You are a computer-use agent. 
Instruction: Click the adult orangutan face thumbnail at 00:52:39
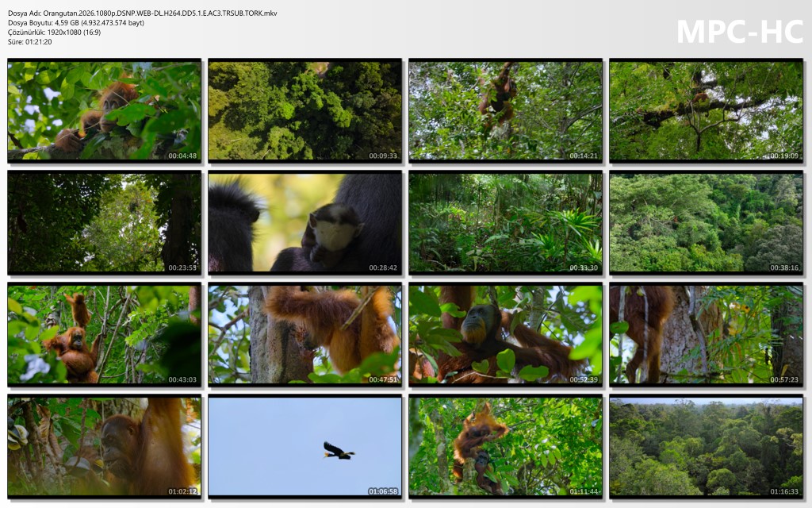coord(505,334)
